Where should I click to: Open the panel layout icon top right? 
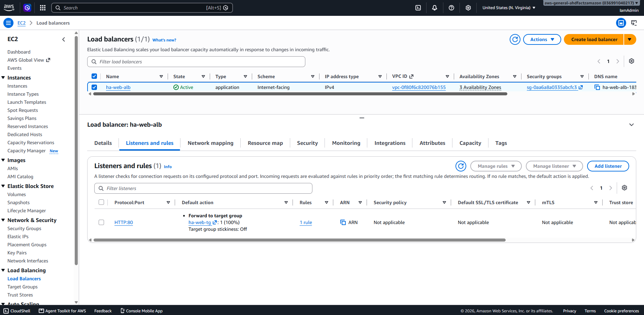pos(621,23)
